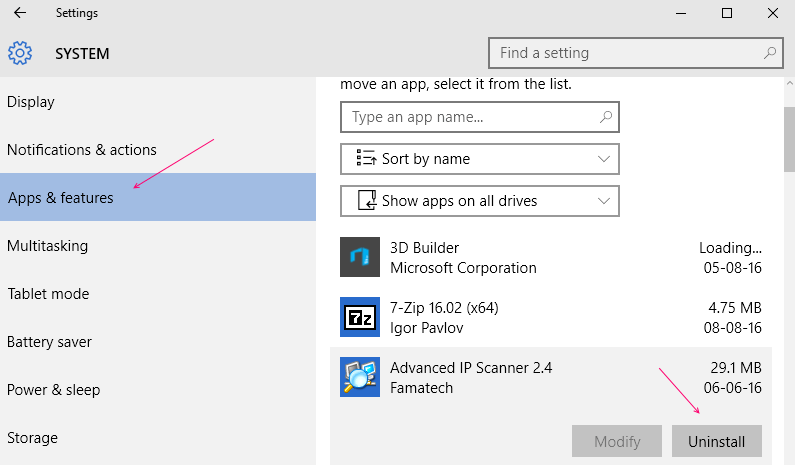Click the System gear icon
Screen dimensions: 795x465
(x=20, y=53)
